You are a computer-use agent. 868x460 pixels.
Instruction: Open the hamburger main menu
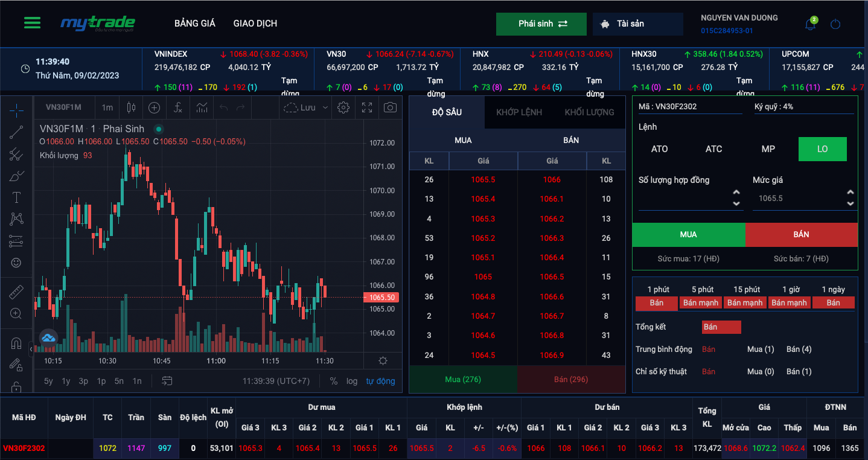(32, 23)
